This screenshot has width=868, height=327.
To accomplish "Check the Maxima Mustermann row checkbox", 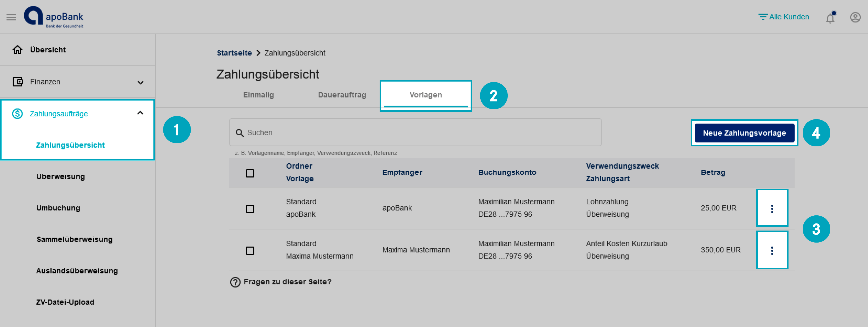I will point(250,251).
